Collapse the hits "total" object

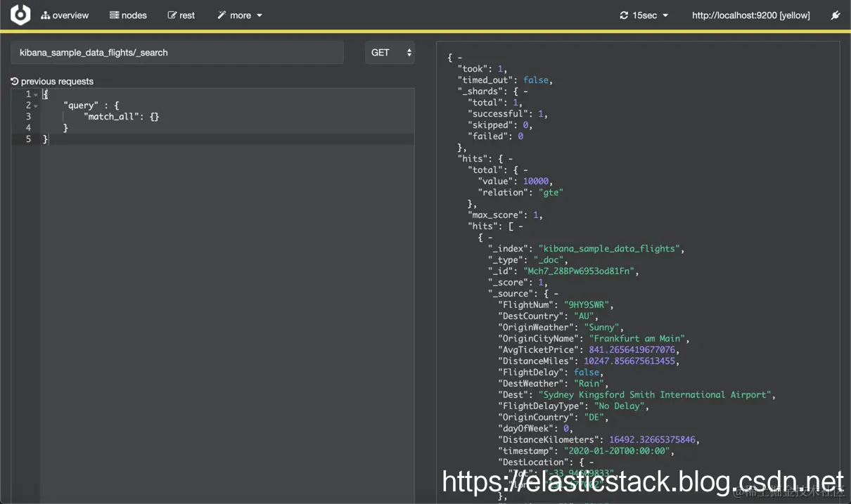click(x=525, y=170)
